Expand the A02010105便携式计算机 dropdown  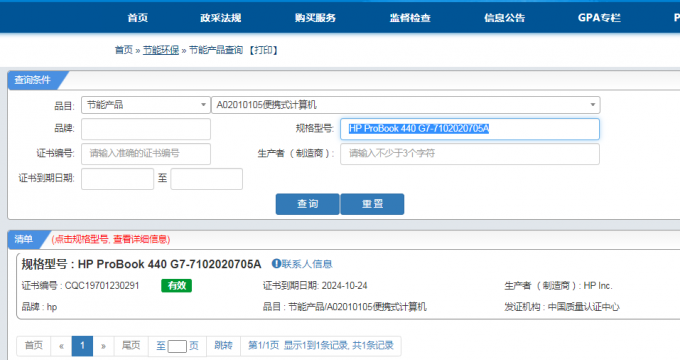coord(405,105)
